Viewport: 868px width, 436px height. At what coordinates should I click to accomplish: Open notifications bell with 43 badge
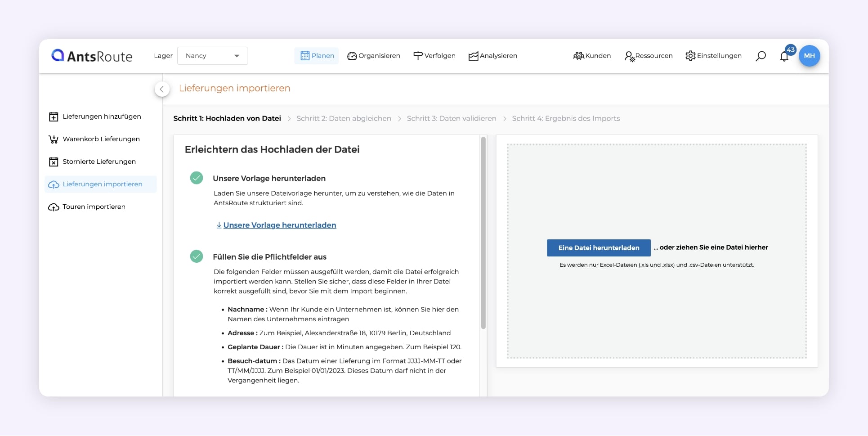[x=784, y=57]
